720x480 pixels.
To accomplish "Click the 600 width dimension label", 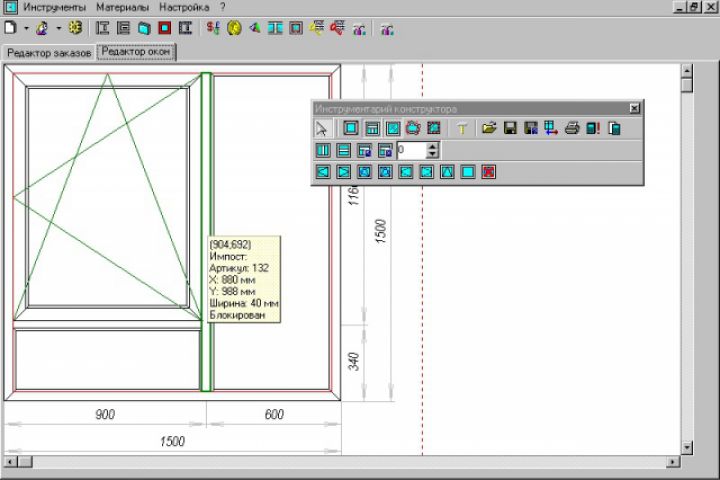I will 274,414.
